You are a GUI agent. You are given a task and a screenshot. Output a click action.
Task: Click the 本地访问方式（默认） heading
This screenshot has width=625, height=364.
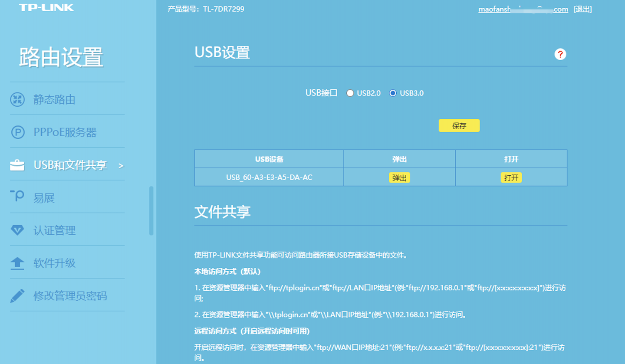(227, 272)
